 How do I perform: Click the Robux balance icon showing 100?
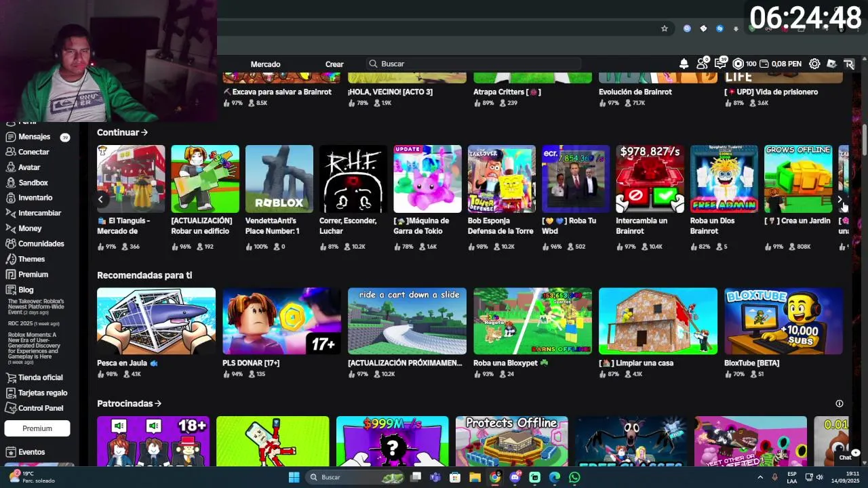coord(745,64)
